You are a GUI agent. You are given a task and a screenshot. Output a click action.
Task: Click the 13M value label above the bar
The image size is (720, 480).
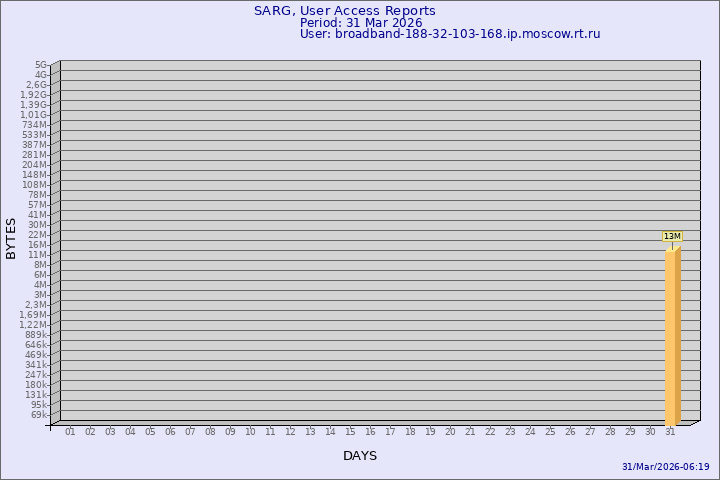672,236
